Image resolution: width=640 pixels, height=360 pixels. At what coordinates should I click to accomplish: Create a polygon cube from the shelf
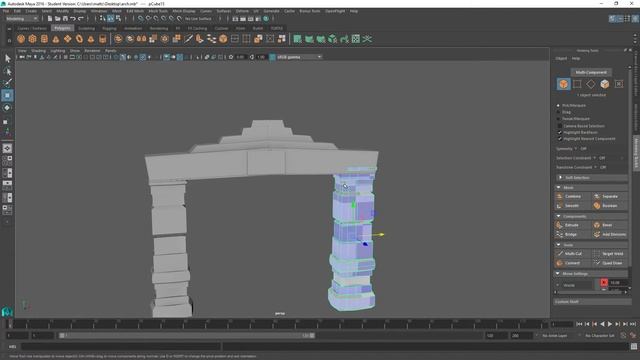tap(32, 39)
